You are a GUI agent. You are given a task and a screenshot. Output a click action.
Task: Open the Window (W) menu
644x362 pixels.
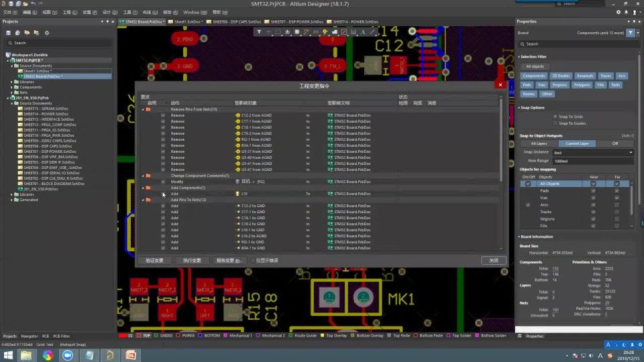pos(195,12)
